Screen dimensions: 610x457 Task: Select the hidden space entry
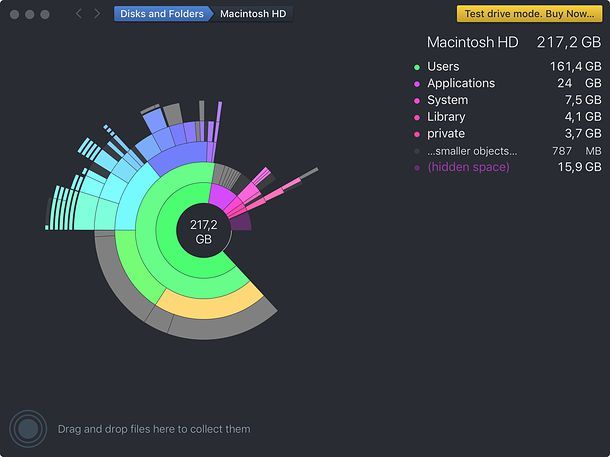[507, 167]
